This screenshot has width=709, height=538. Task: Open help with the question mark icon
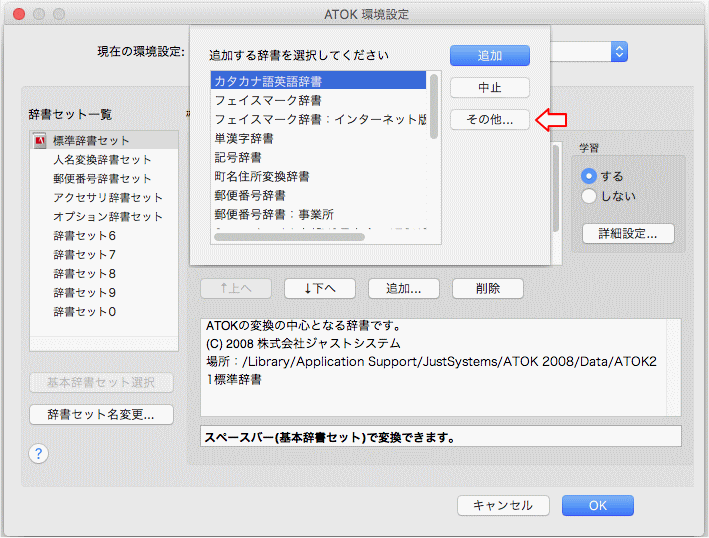[x=38, y=453]
